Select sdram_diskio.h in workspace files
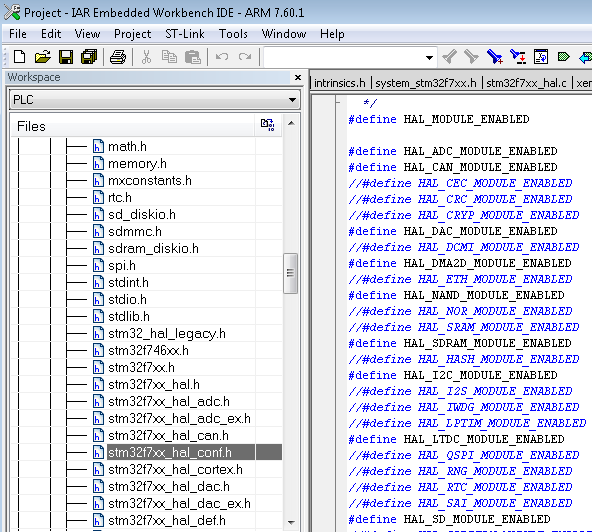 tap(153, 248)
